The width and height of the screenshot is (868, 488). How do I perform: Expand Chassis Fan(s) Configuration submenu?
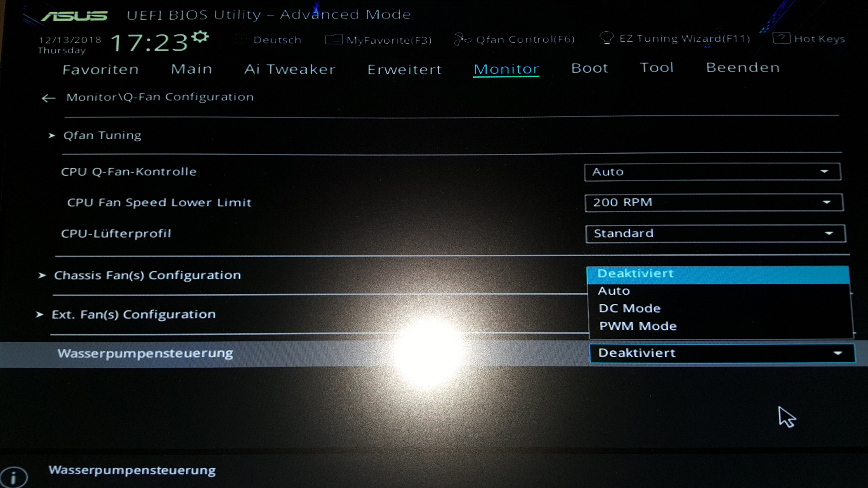147,275
